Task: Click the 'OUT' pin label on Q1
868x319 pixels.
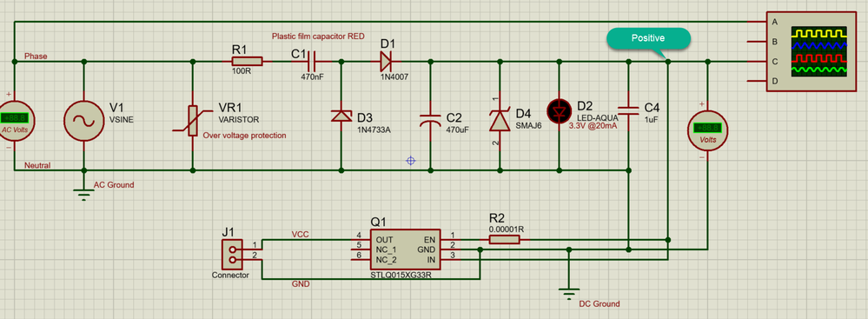Action: pyautogui.click(x=384, y=240)
